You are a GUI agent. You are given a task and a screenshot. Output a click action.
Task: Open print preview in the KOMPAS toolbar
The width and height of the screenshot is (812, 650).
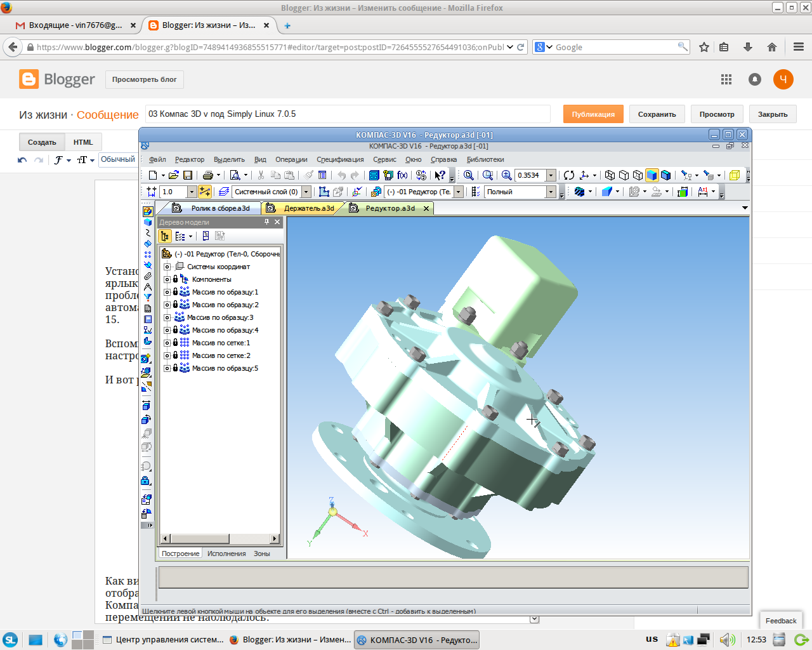(x=235, y=175)
